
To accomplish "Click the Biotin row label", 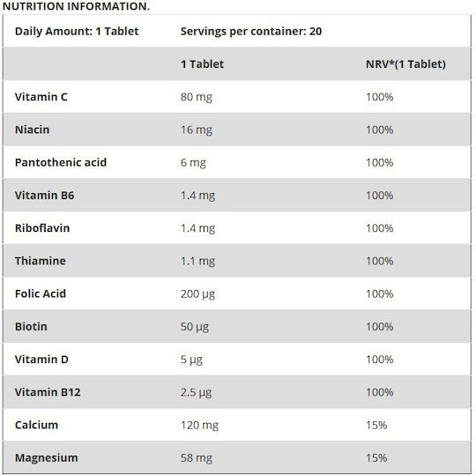I will click(x=31, y=327).
